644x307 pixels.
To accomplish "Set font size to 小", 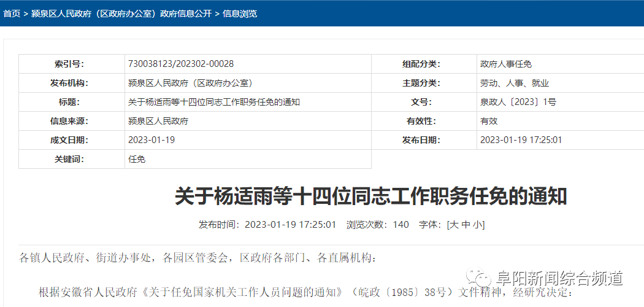I will (x=477, y=224).
